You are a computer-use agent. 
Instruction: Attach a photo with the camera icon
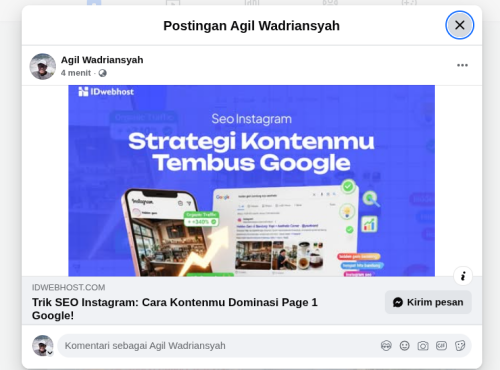423,346
